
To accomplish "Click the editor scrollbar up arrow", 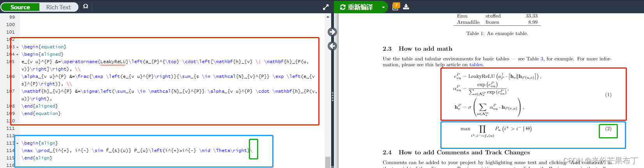I will pos(328,16).
